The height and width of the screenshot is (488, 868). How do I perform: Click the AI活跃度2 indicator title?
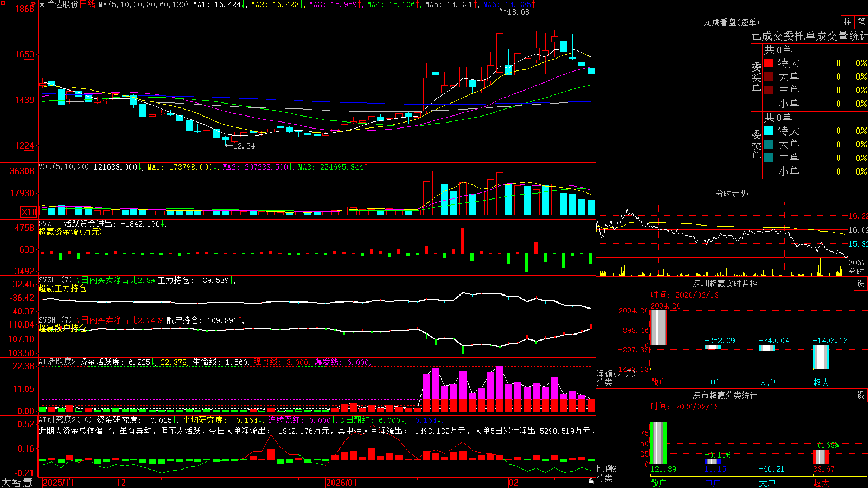pos(58,362)
